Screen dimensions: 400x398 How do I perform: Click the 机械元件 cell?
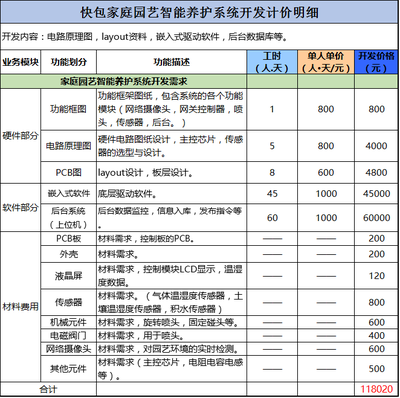69,322
